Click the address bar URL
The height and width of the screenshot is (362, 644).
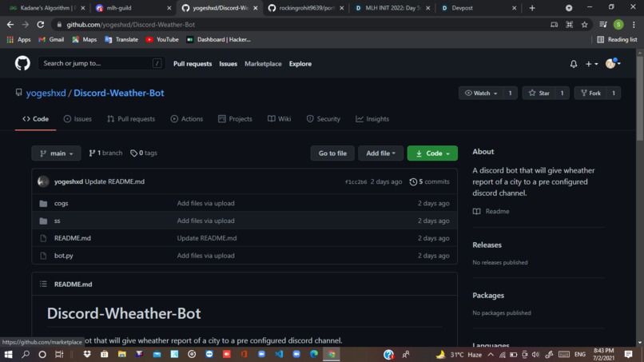click(130, 25)
